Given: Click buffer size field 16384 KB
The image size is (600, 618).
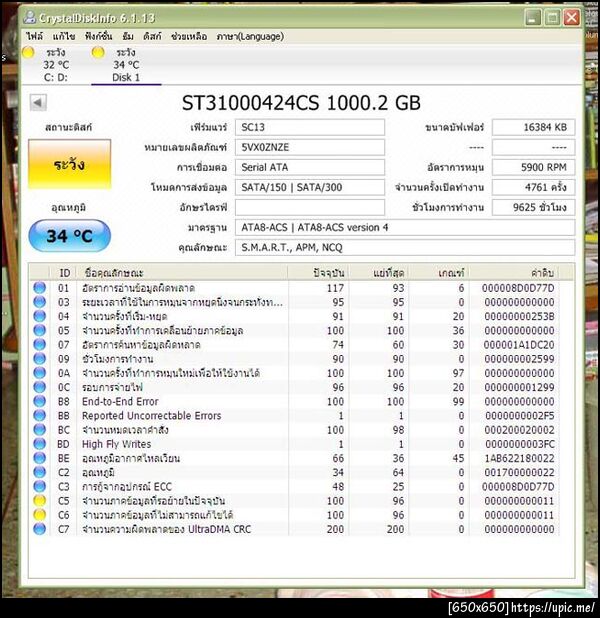Looking at the screenshot, I should pyautogui.click(x=533, y=127).
